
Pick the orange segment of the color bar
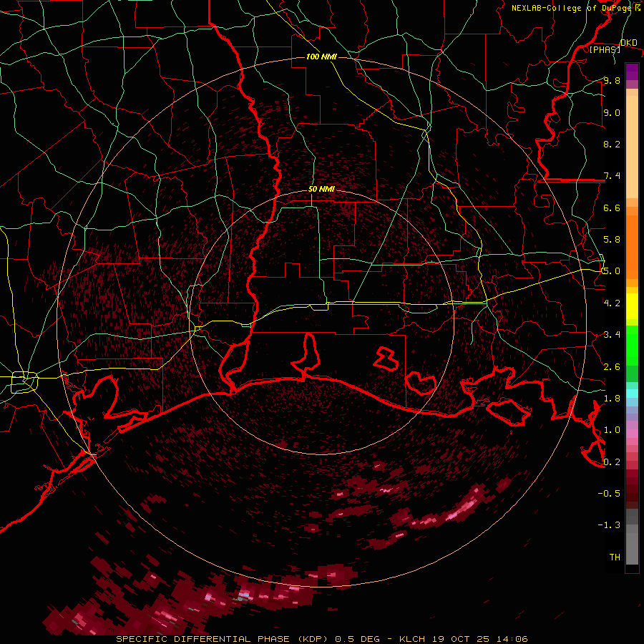coord(632,246)
